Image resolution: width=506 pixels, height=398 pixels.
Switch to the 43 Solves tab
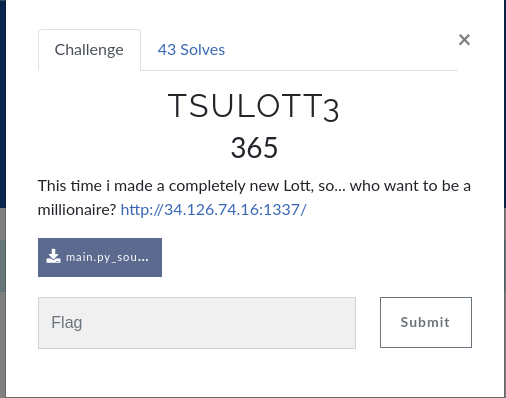191,50
